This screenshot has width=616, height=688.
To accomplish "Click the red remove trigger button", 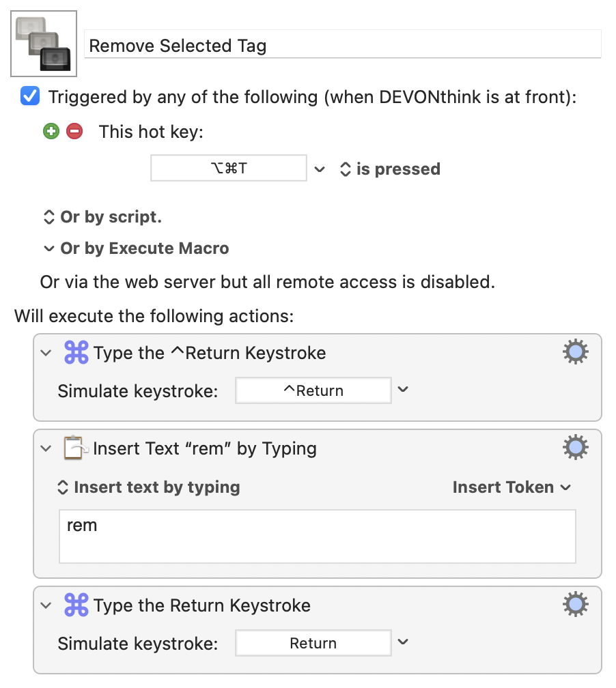I will tap(74, 132).
